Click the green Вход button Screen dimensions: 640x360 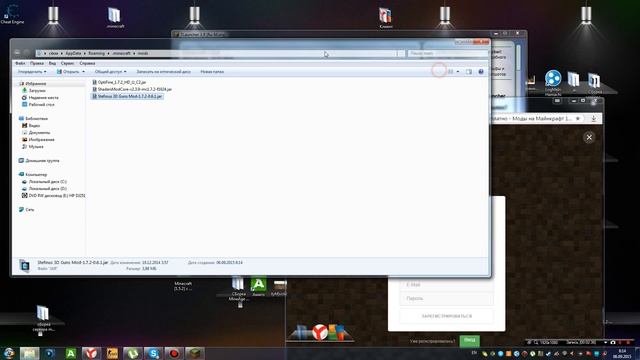point(469,340)
